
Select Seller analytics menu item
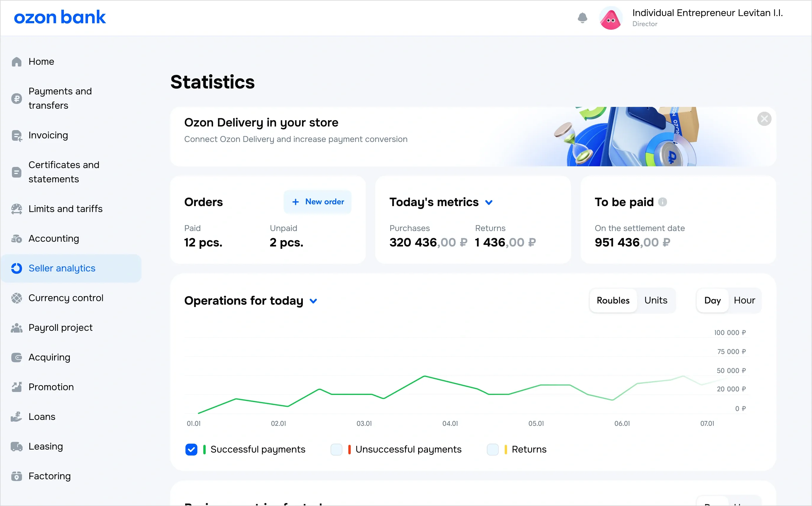(x=71, y=268)
